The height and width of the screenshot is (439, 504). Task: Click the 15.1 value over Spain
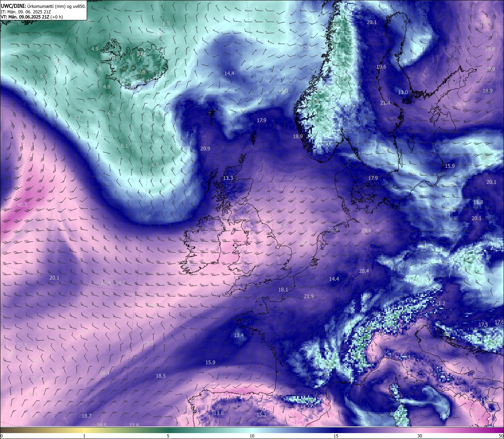click(x=261, y=415)
